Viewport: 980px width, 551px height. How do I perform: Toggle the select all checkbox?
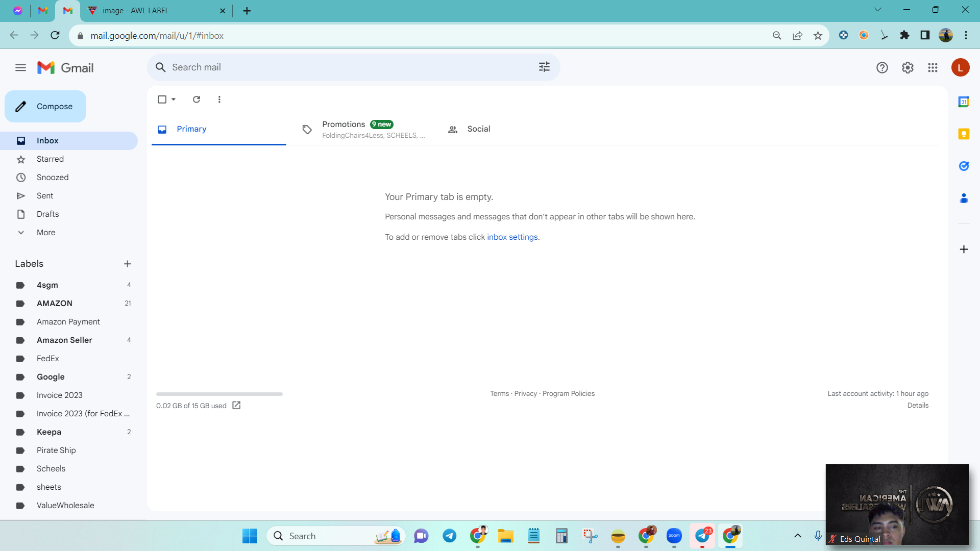click(x=162, y=99)
